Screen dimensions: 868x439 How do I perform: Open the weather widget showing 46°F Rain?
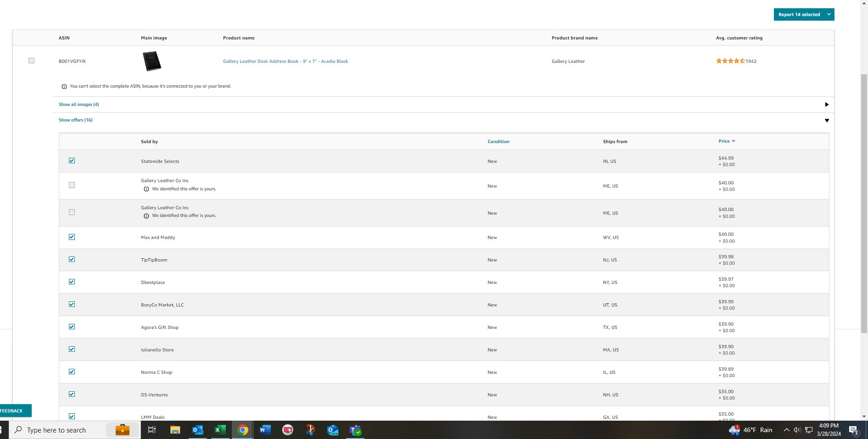coord(751,430)
